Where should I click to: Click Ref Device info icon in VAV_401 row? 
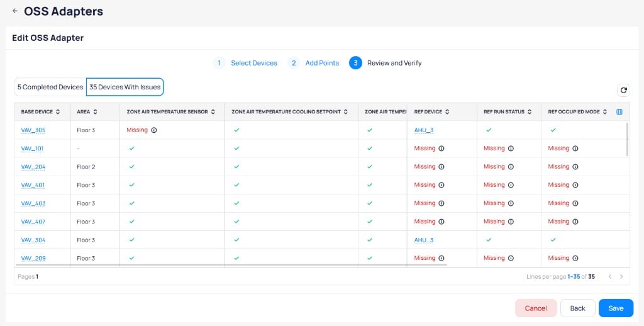[x=441, y=185]
